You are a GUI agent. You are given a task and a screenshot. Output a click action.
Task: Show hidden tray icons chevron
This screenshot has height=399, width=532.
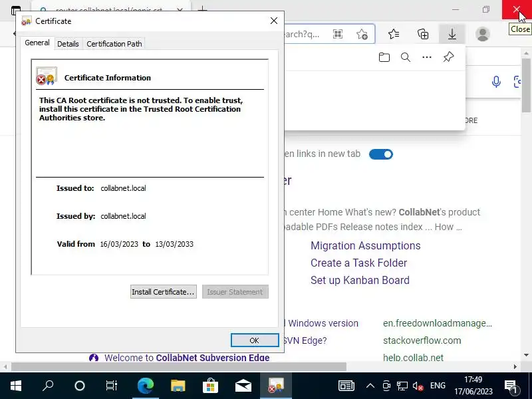pyautogui.click(x=370, y=386)
